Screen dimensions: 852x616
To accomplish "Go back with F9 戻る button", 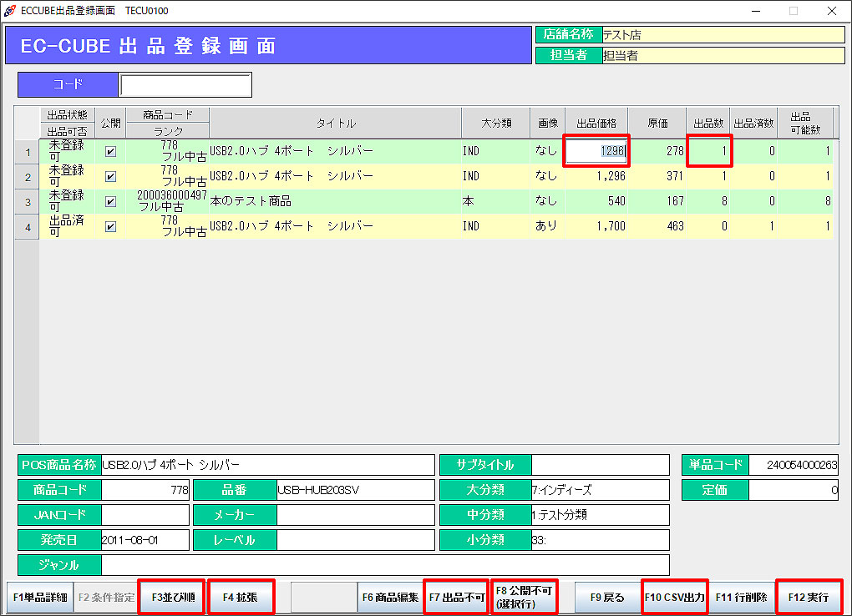I will point(607,598).
